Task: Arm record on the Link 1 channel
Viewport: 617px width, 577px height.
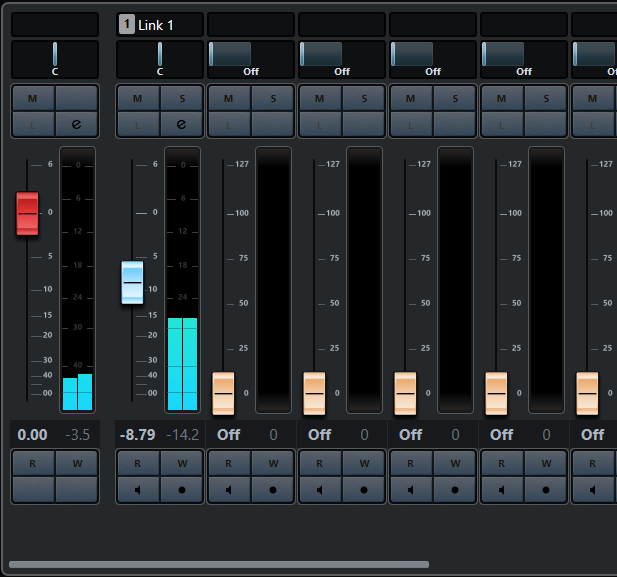Action: [x=182, y=490]
